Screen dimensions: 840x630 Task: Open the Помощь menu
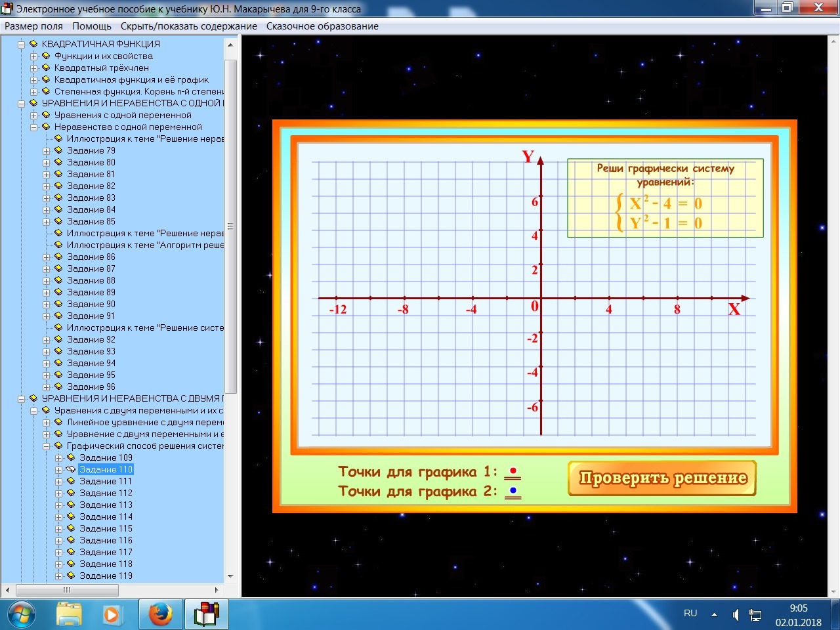(x=92, y=26)
